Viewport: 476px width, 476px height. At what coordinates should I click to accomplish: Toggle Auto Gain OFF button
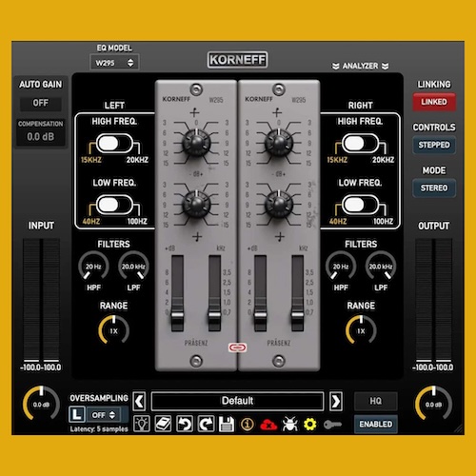point(41,103)
